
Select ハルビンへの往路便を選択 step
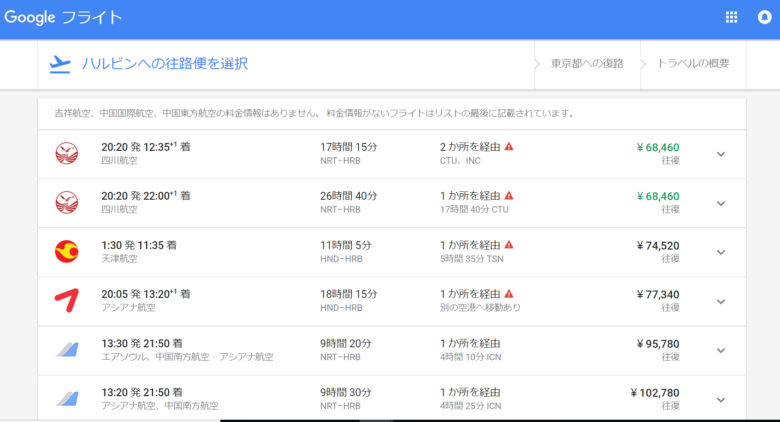[165, 64]
